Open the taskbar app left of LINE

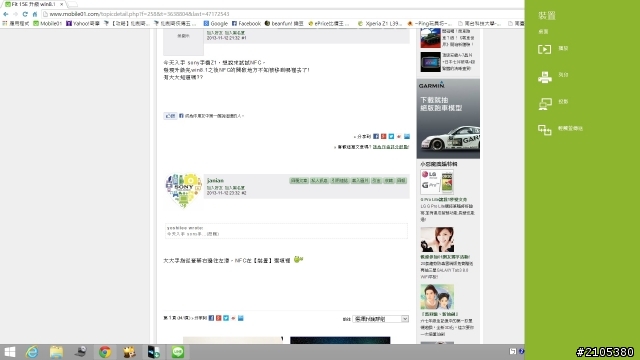tap(153, 352)
